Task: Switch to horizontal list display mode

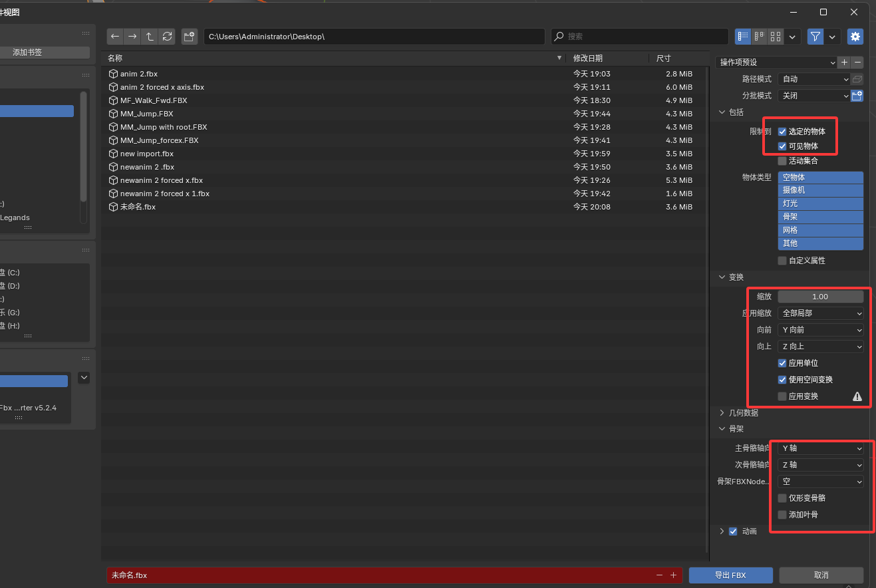Action: click(x=759, y=37)
